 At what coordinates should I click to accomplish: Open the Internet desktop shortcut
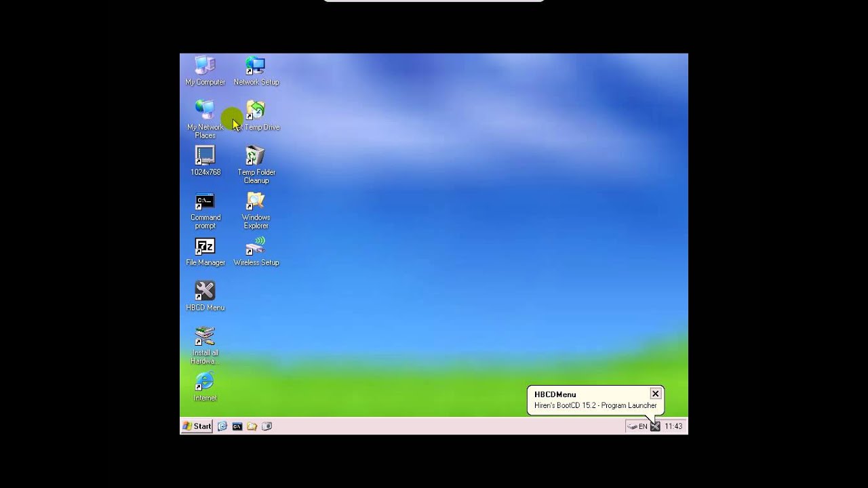tap(205, 387)
